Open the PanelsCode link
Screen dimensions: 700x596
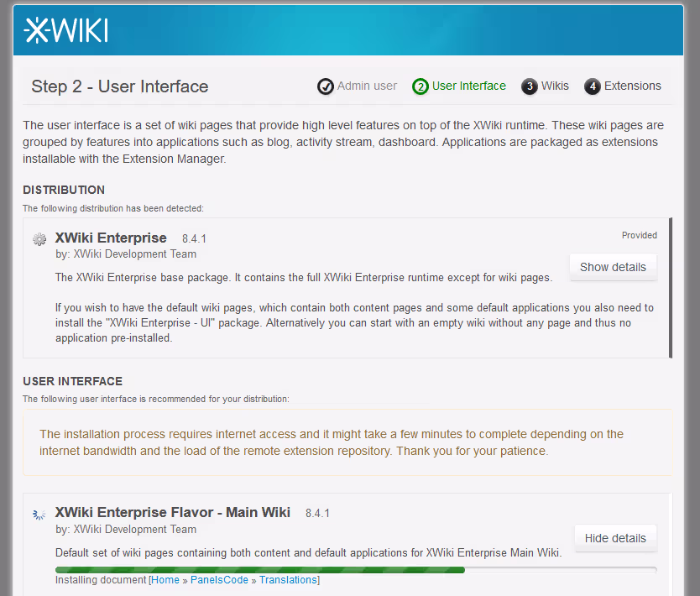[x=219, y=580]
